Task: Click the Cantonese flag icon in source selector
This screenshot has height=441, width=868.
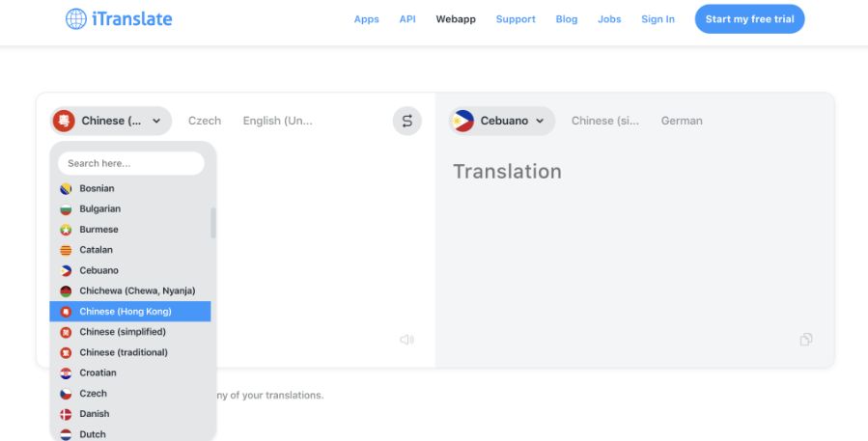Action: (x=65, y=121)
